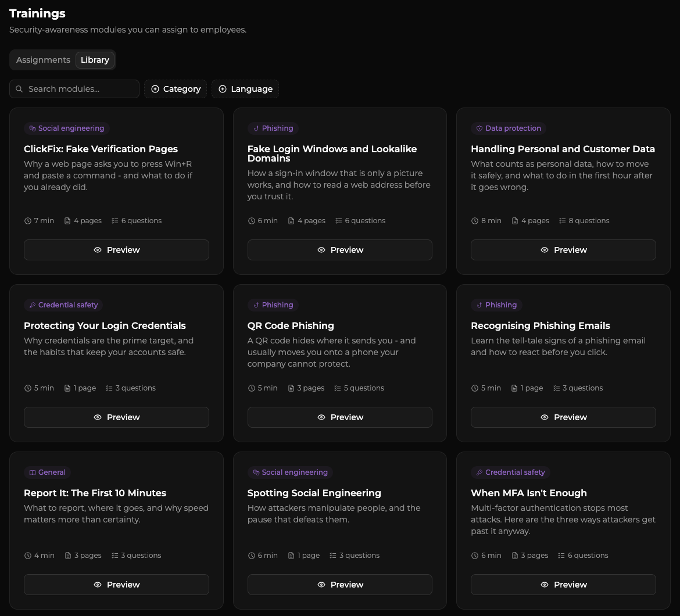Click list icon beside 8 questions
680x616 pixels.
(563, 221)
